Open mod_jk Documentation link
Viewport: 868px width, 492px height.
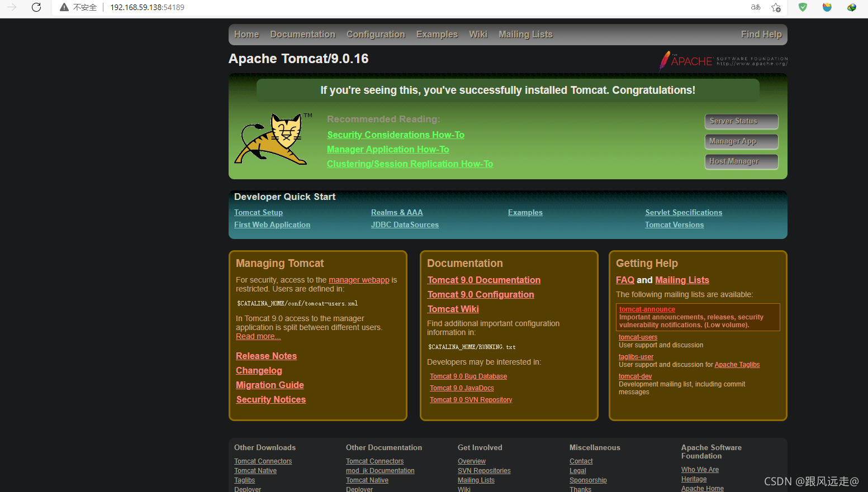click(380, 471)
